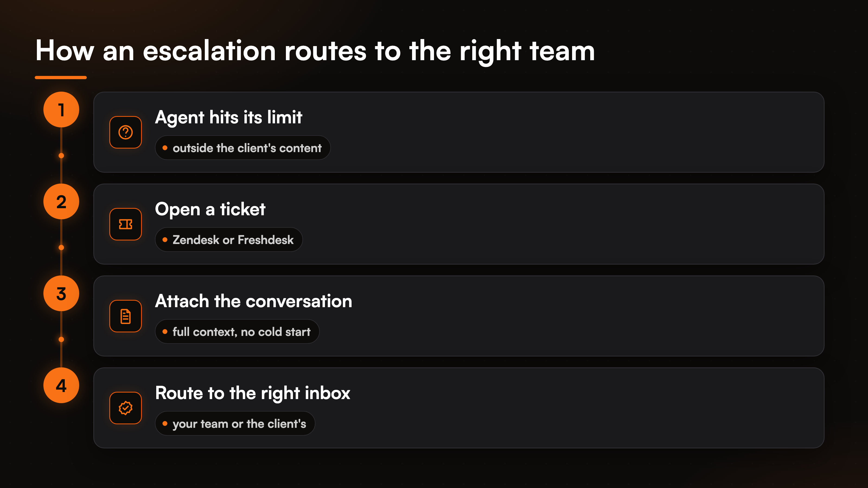This screenshot has height=488, width=868.
Task: Click the "outside the client's content" pill
Action: pos(242,148)
